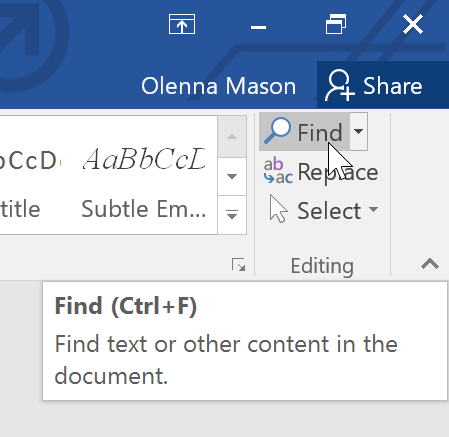The image size is (449, 437).
Task: Click the person-plus icon in Share
Action: (339, 85)
